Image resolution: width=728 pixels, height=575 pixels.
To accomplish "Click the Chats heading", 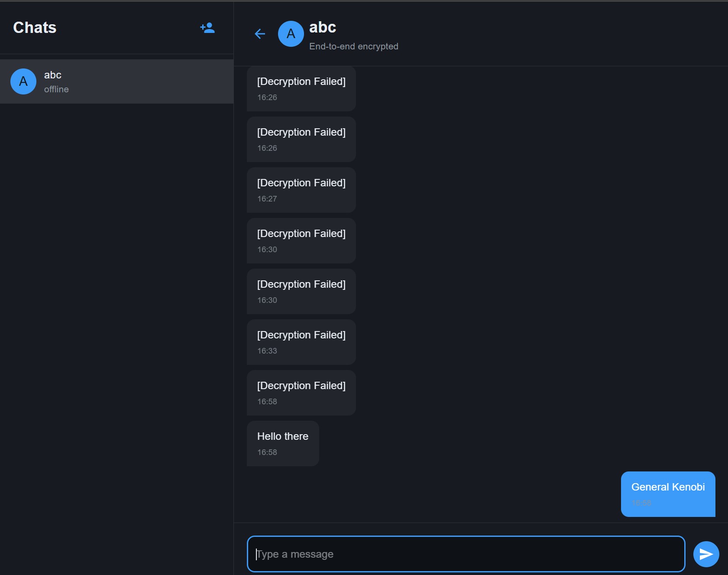I will 35,28.
